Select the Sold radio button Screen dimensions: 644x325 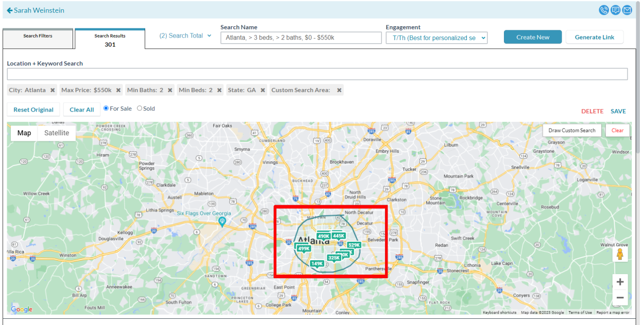(140, 109)
